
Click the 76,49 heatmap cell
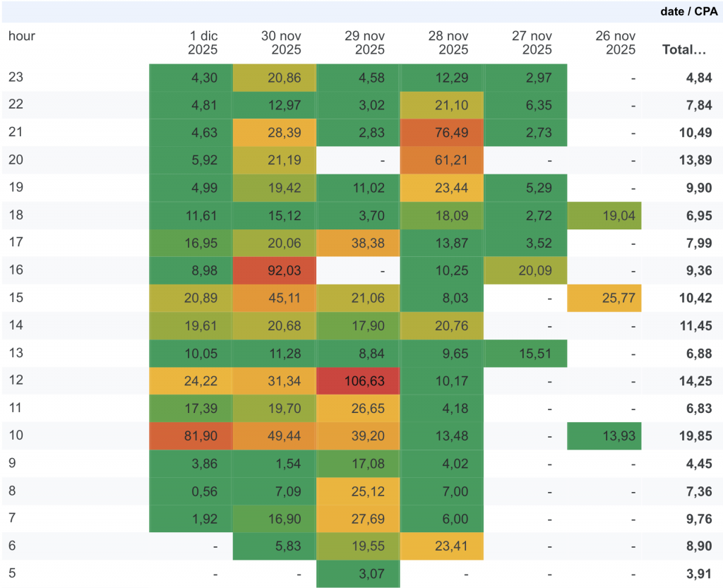pos(442,133)
